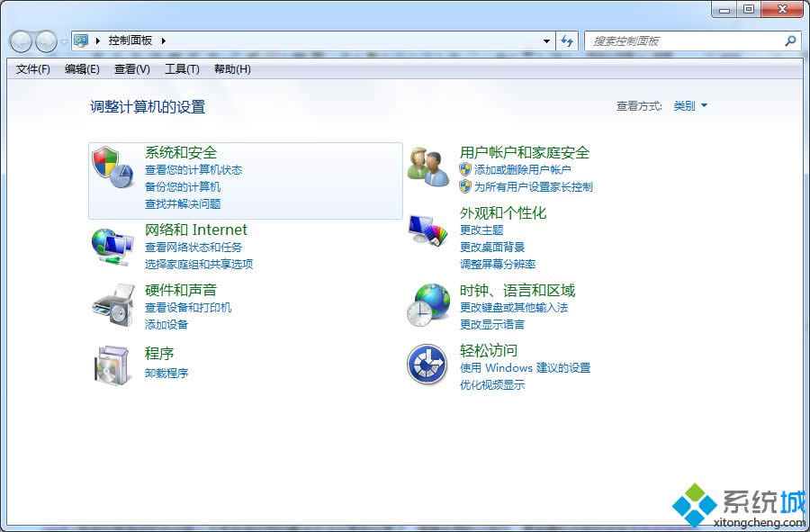Click the 添加或删除用户帐户 link

click(x=523, y=170)
